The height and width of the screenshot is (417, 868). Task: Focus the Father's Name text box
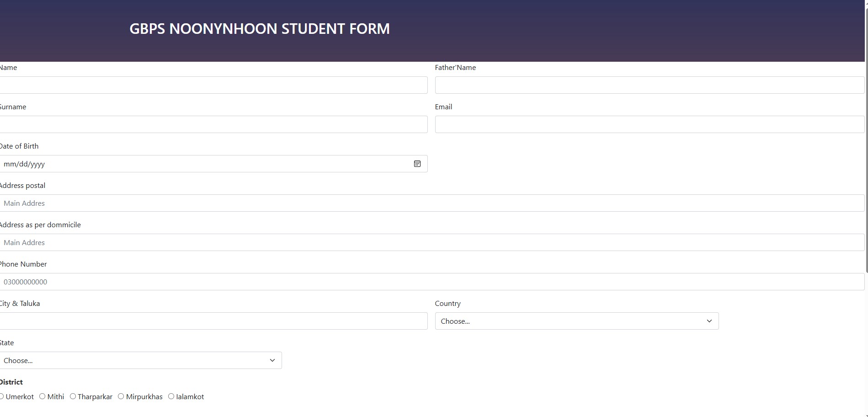[x=649, y=85]
